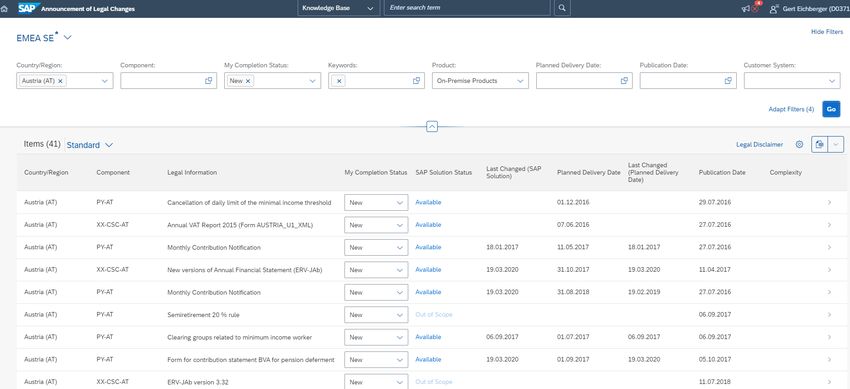The height and width of the screenshot is (389, 850).
Task: Click the Country/Region column header
Action: tap(46, 172)
